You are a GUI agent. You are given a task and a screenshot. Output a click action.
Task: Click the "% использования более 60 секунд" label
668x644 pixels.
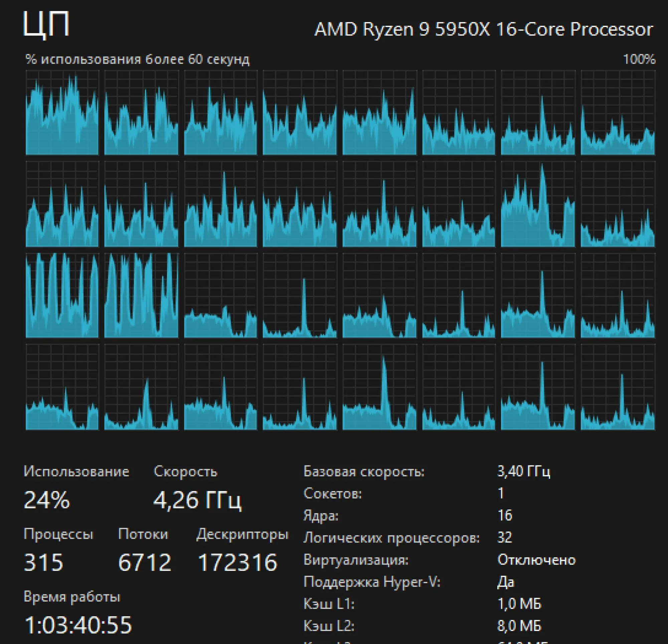pos(137,59)
